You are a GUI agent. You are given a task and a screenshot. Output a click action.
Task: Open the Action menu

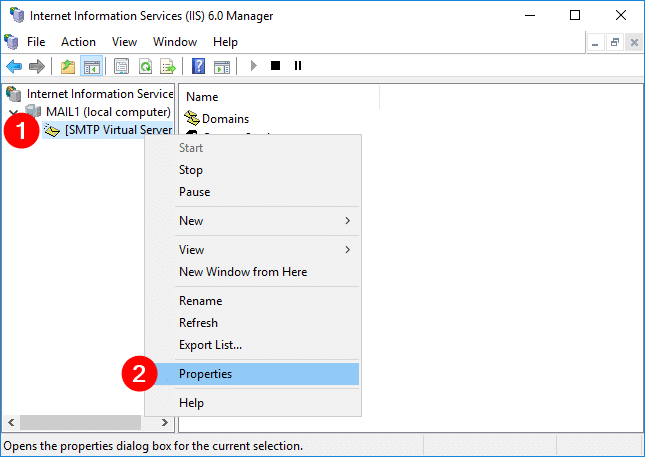point(78,42)
